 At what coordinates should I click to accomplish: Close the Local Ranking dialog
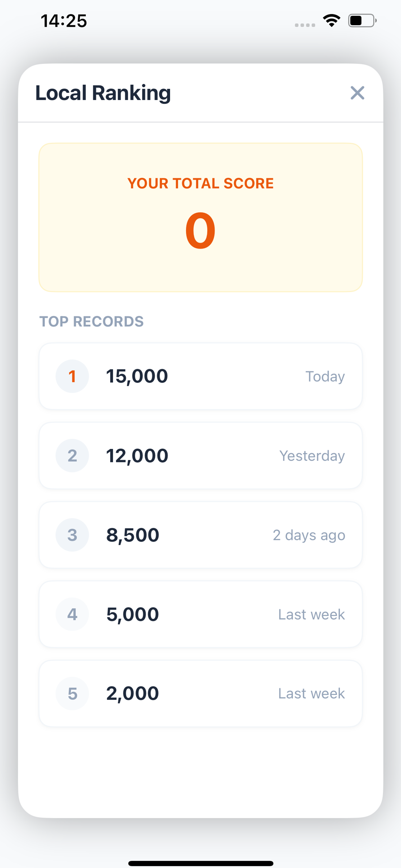[x=357, y=93]
